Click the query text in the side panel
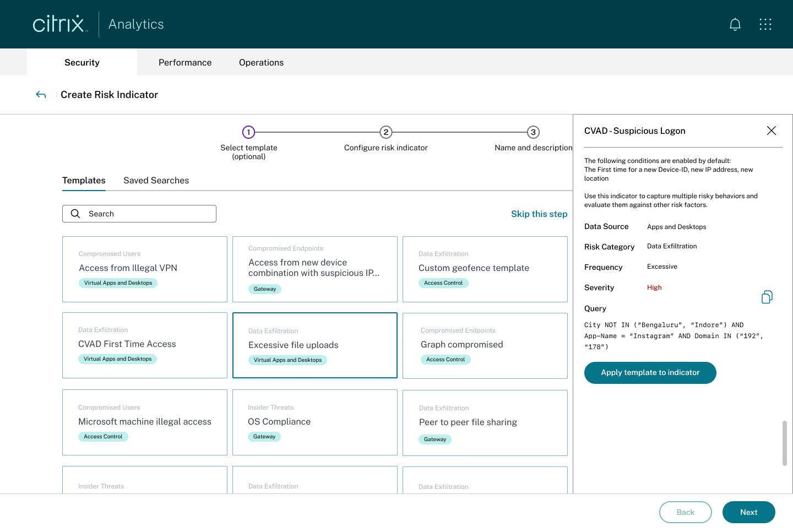The image size is (793, 532). tap(674, 336)
